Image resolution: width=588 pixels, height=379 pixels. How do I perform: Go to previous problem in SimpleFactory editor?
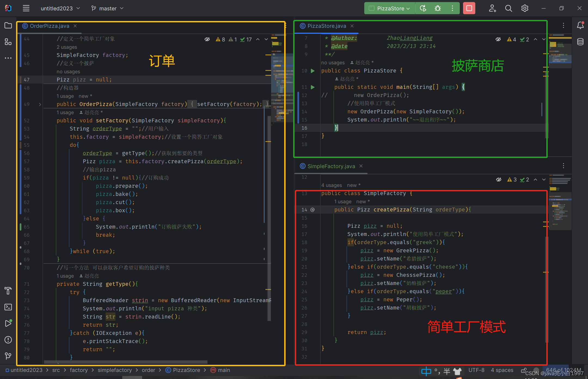point(535,180)
